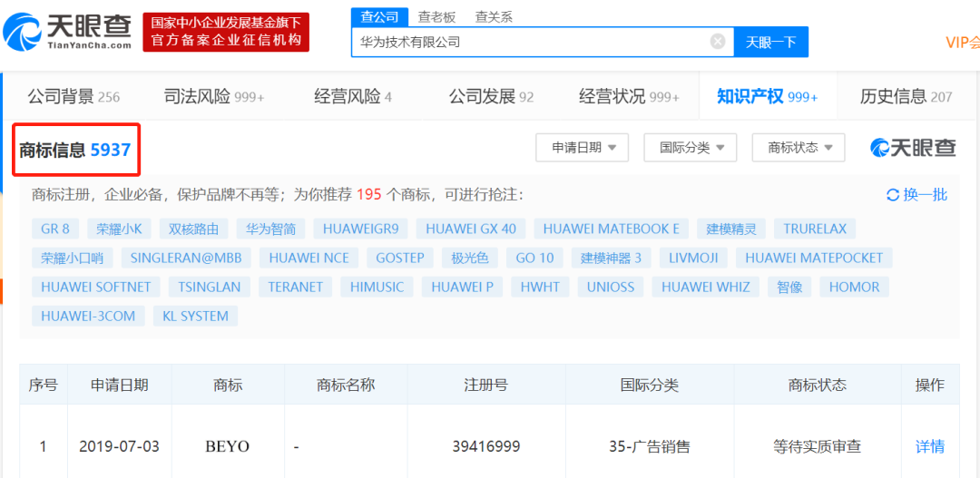Expand the 商标状态 filter dropdown
The height and width of the screenshot is (478, 980).
(x=799, y=148)
